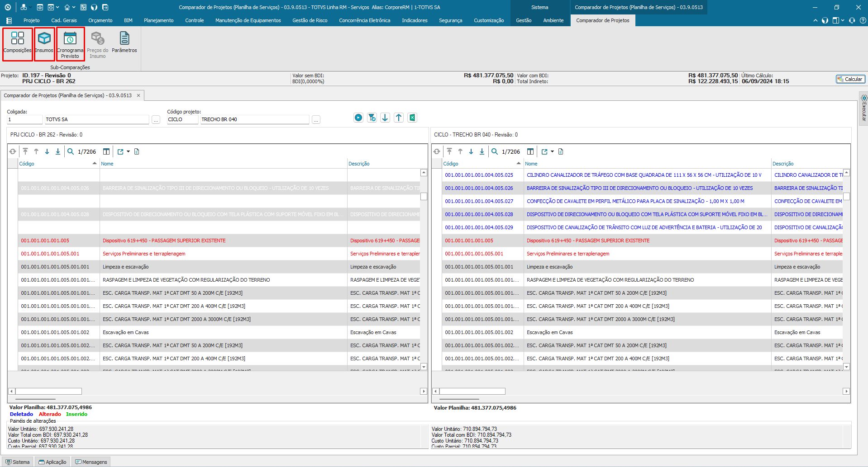Select left row 'RASPAGEM E LIMPEZA DE VEGETAÇÃO'
The width and height of the screenshot is (868, 467).
coord(219,280)
